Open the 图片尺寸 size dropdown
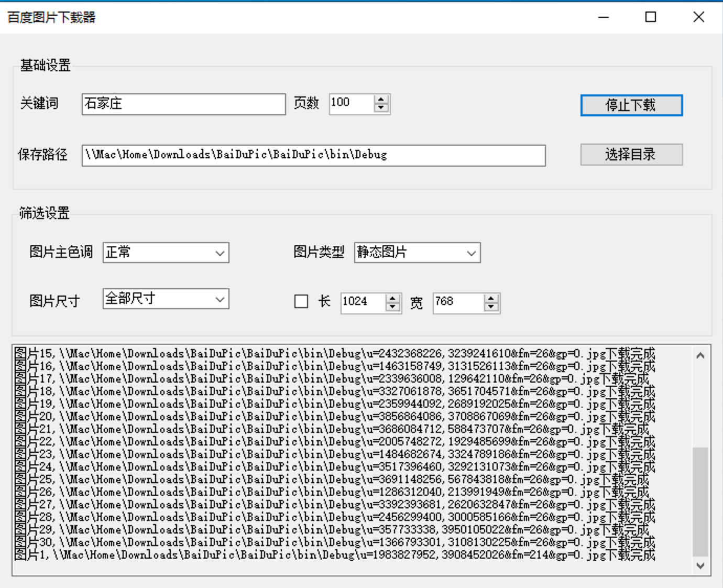The height and width of the screenshot is (588, 723). coord(166,299)
